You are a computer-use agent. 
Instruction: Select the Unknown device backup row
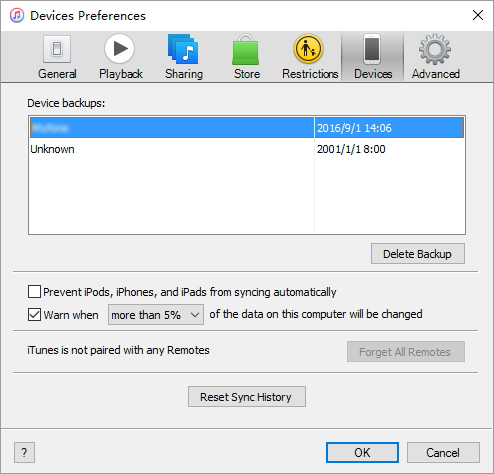[247, 149]
